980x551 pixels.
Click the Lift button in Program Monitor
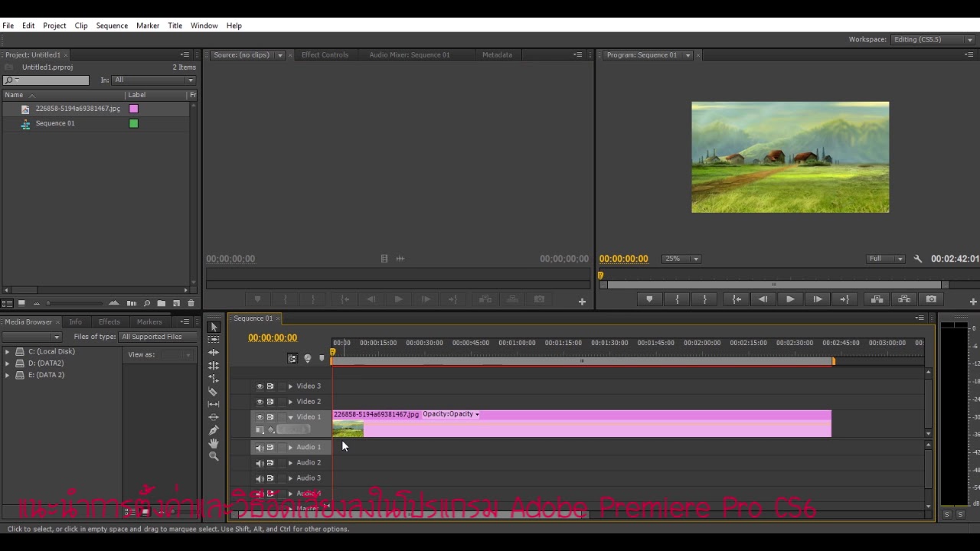click(x=877, y=299)
